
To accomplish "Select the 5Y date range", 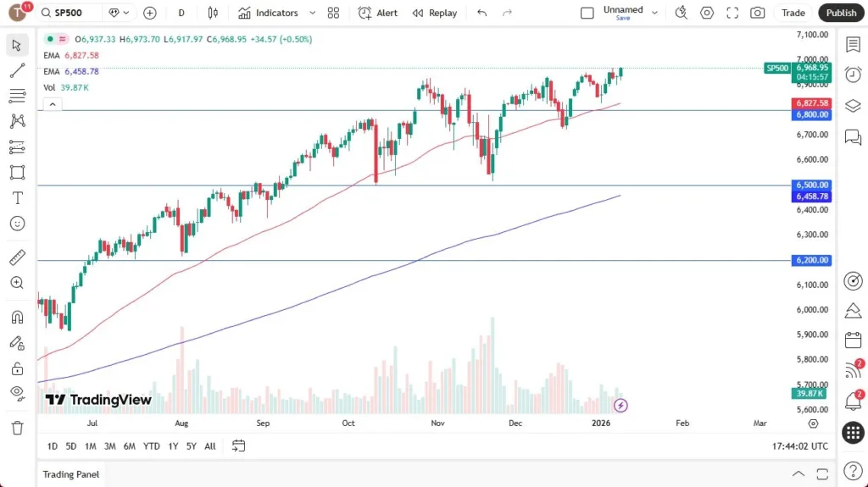I will 191,446.
